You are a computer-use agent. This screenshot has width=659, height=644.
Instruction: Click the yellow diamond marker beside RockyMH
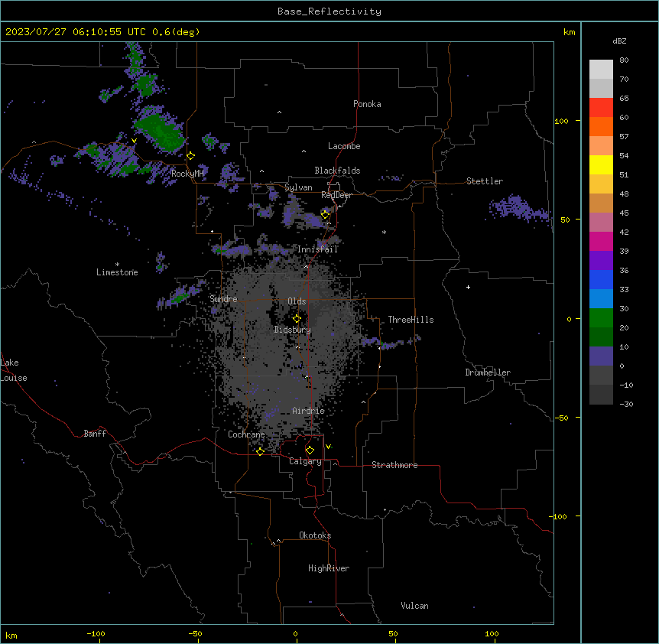click(191, 156)
